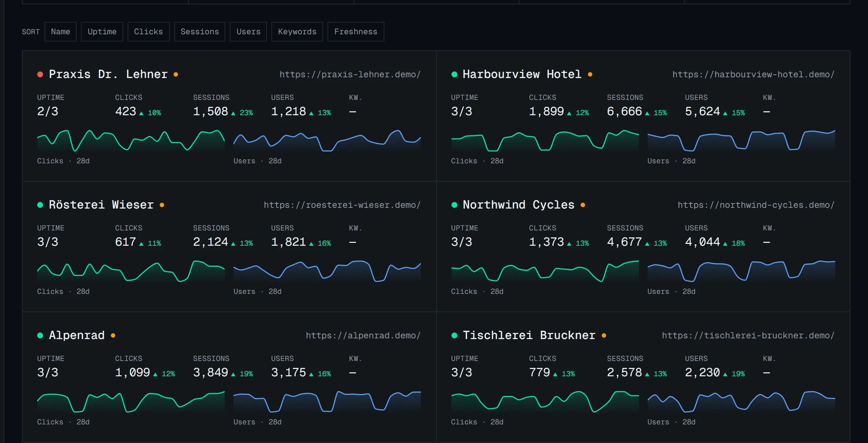The image size is (868, 443).
Task: Open Rösterei Wieser users sparkline chart
Action: tap(327, 271)
